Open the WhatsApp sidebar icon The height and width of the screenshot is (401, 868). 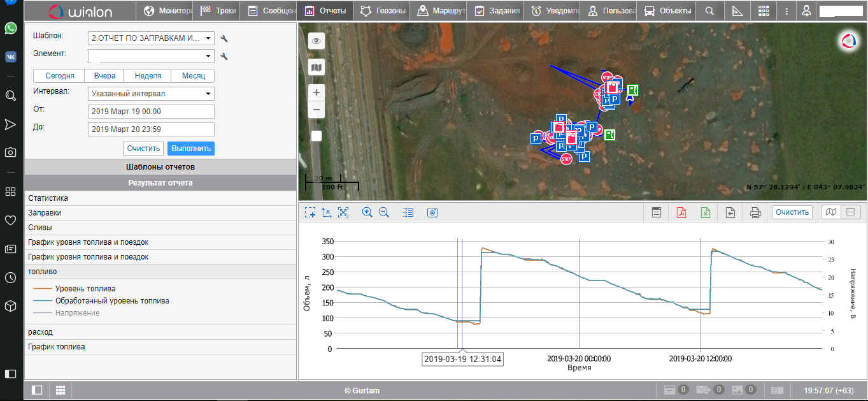coord(11,28)
